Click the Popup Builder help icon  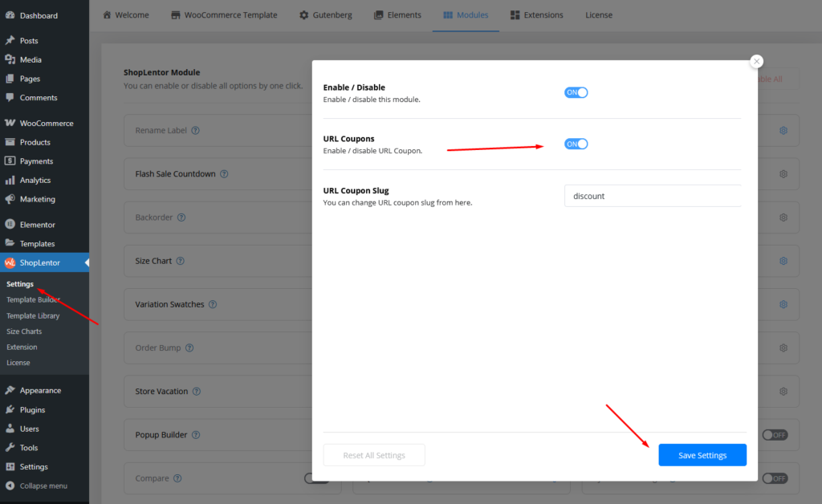196,435
